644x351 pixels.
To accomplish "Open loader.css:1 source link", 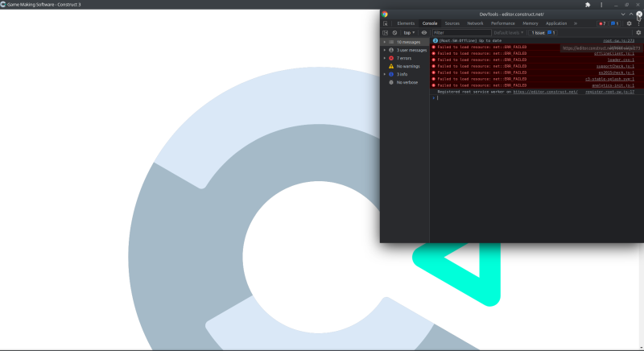I will (621, 60).
